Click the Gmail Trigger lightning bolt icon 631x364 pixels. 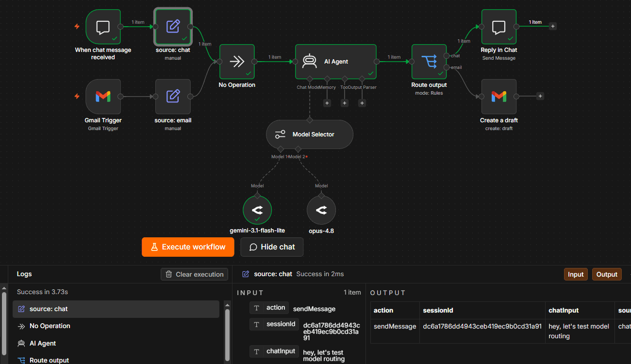(77, 97)
